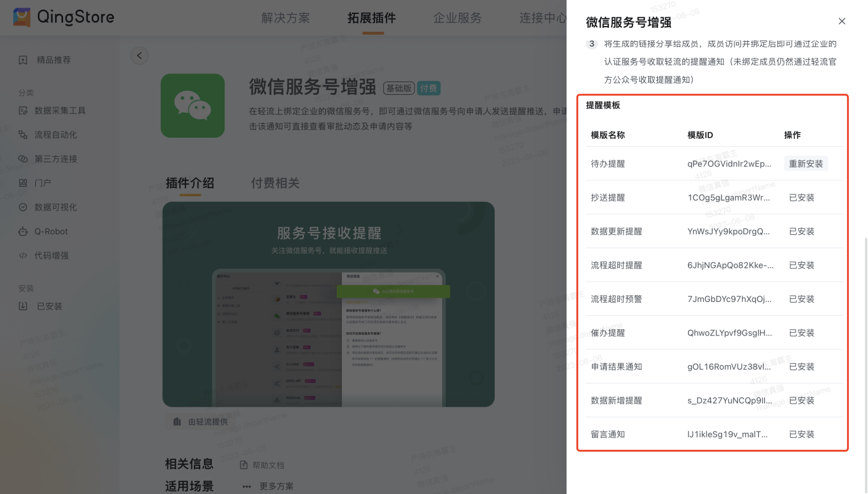Select the 数据可视化 category
This screenshot has height=494, width=868.
pos(55,207)
